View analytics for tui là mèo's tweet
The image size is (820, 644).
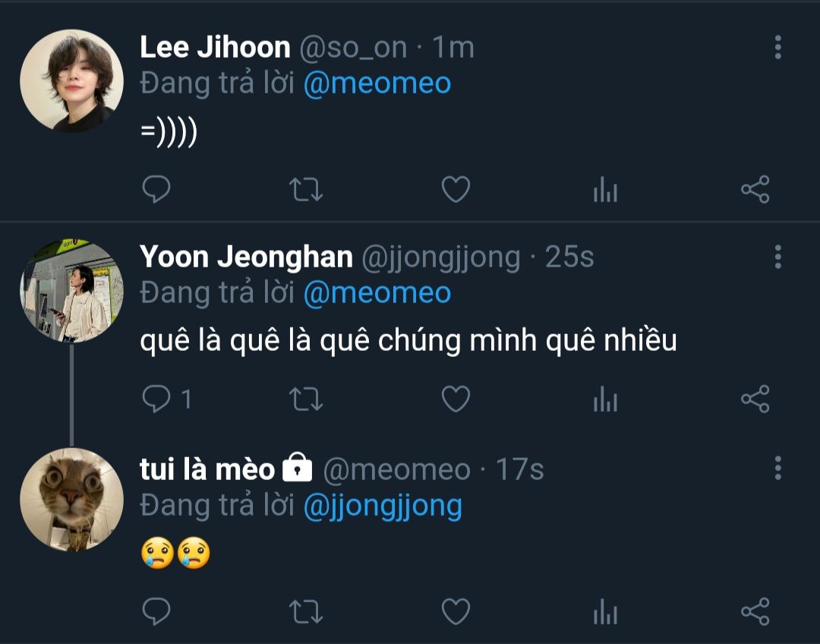pos(605,611)
